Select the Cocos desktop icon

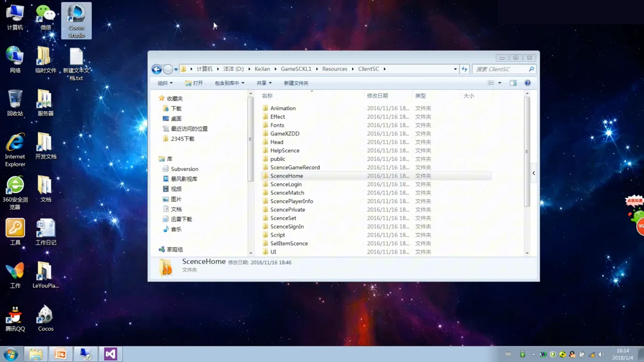(x=46, y=318)
